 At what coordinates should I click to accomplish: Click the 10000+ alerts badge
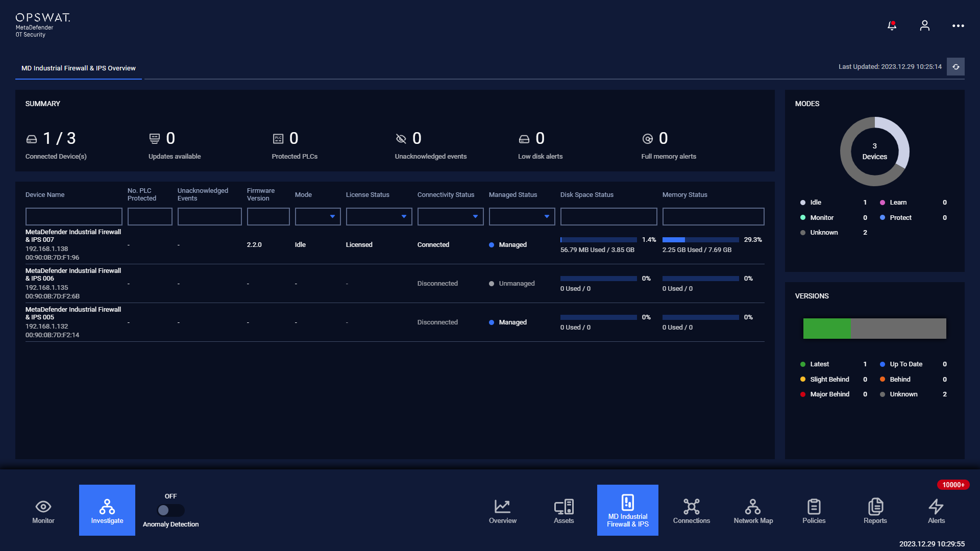pyautogui.click(x=953, y=485)
